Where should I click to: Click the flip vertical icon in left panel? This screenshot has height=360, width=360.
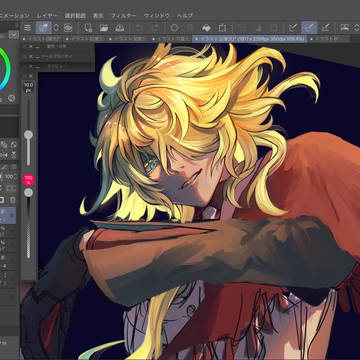[x=13, y=155]
